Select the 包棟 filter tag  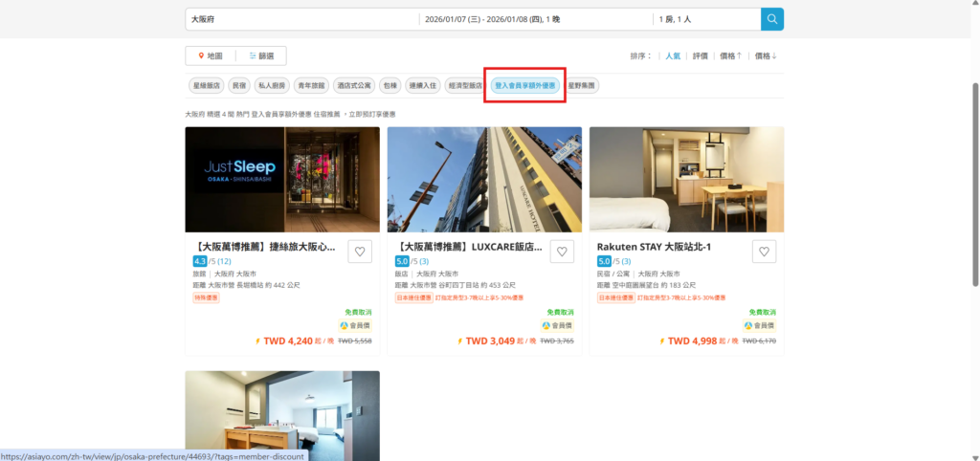tap(390, 85)
